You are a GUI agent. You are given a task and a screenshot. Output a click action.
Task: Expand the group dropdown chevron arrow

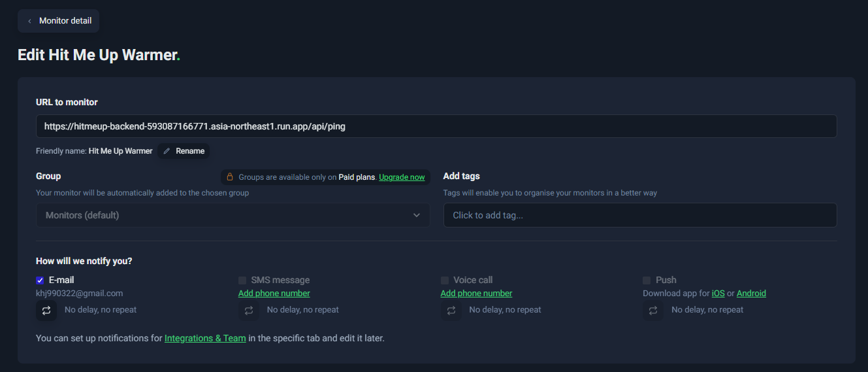click(417, 215)
